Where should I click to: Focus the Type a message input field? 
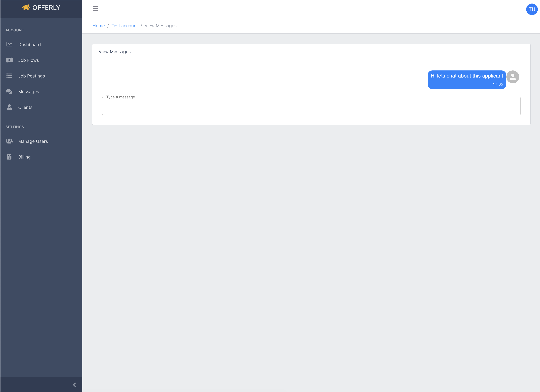pos(311,106)
